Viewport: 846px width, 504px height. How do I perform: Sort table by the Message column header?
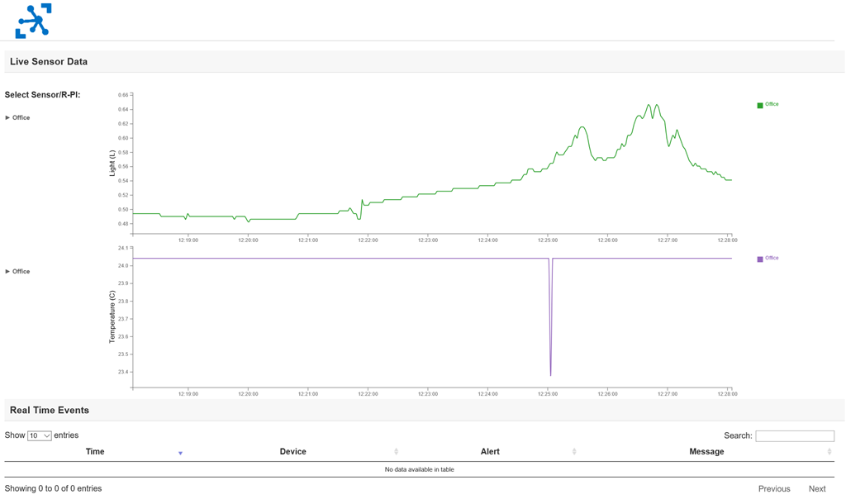706,452
